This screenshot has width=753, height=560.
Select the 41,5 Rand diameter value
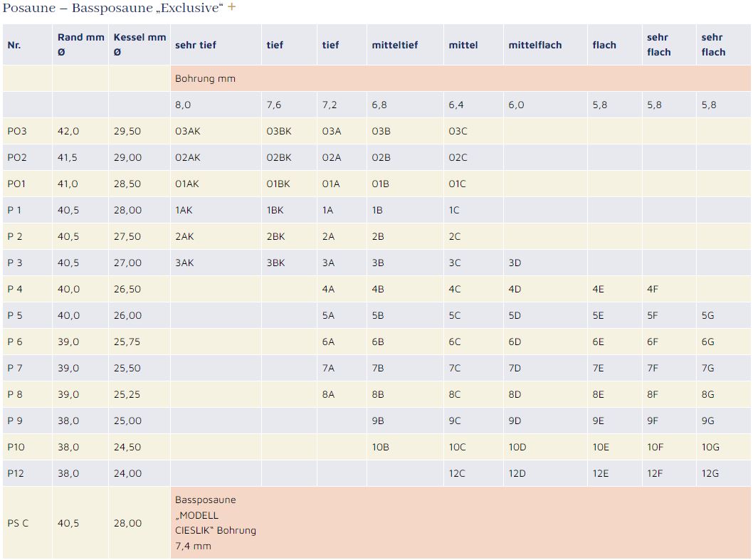point(68,157)
